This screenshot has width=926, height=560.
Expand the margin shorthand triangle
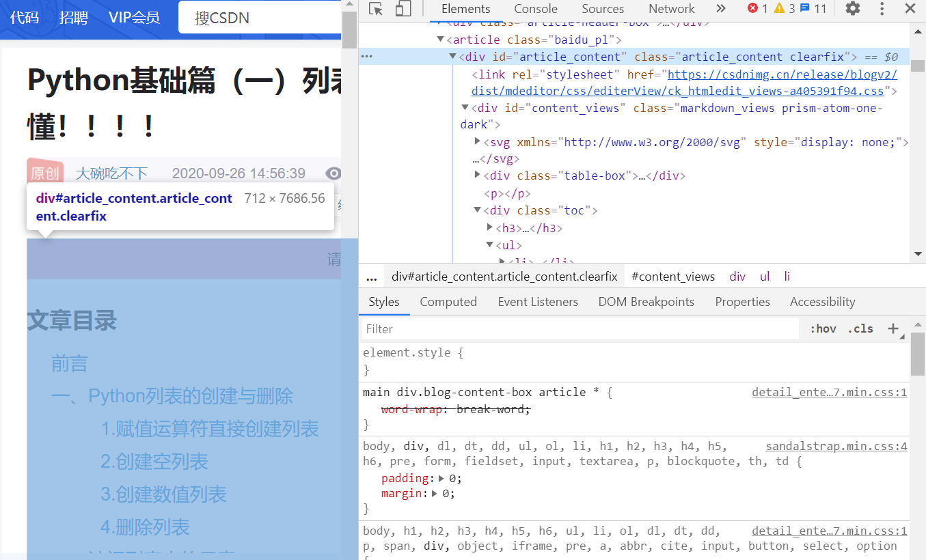pyautogui.click(x=435, y=493)
